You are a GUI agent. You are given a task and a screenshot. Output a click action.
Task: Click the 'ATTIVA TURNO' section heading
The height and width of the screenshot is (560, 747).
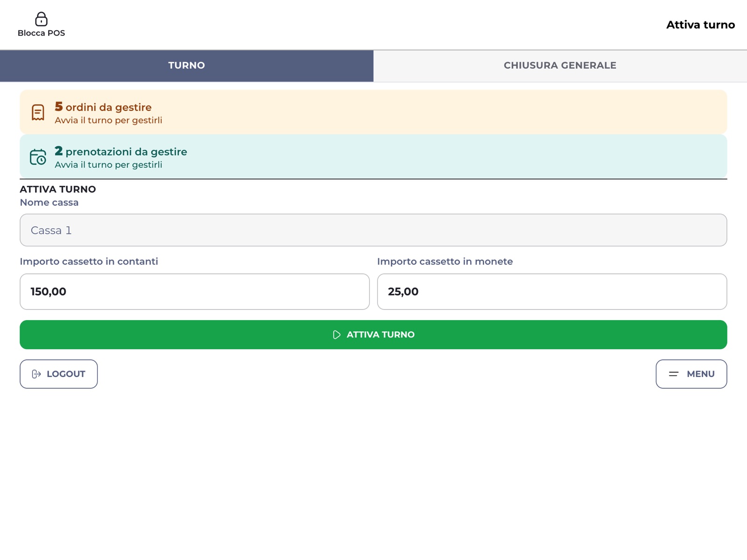tap(58, 189)
